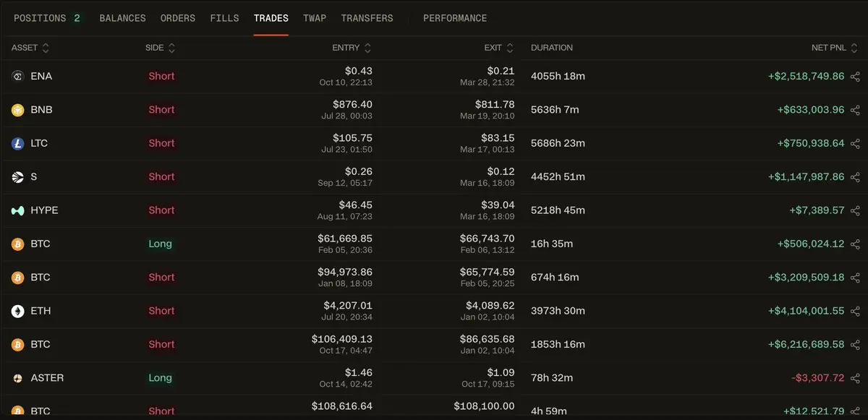868x420 pixels.
Task: Click the Duration column header
Action: coord(552,48)
